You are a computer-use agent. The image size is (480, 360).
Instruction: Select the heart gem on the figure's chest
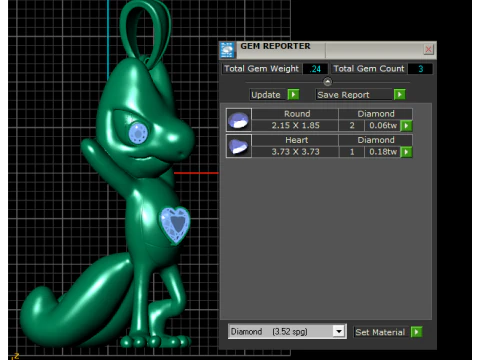click(175, 225)
